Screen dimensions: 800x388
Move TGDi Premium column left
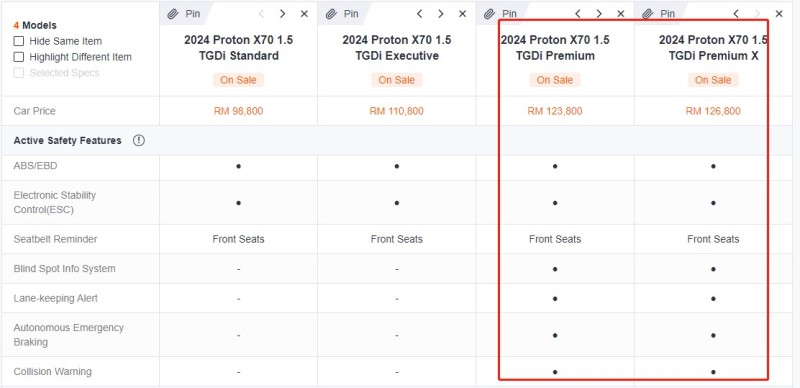(578, 14)
